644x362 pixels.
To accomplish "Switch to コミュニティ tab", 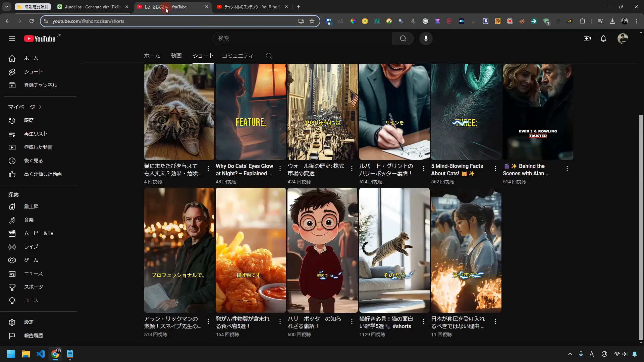I will tap(237, 56).
